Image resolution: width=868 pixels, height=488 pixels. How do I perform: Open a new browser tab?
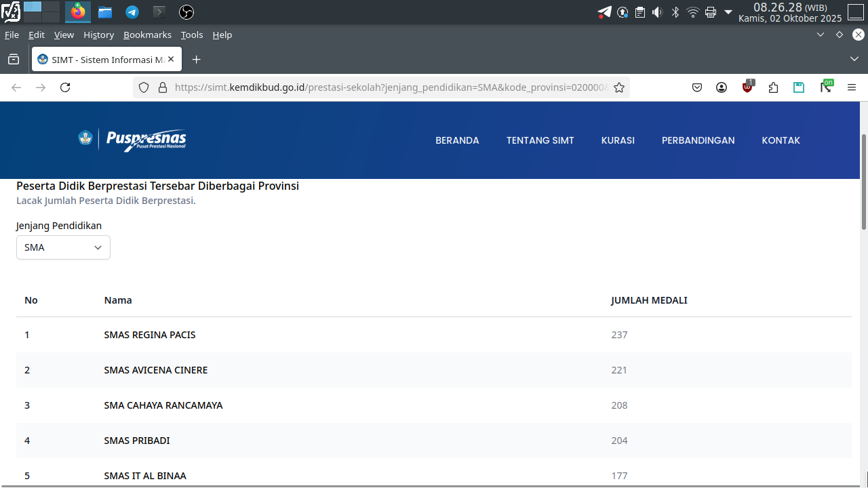197,60
